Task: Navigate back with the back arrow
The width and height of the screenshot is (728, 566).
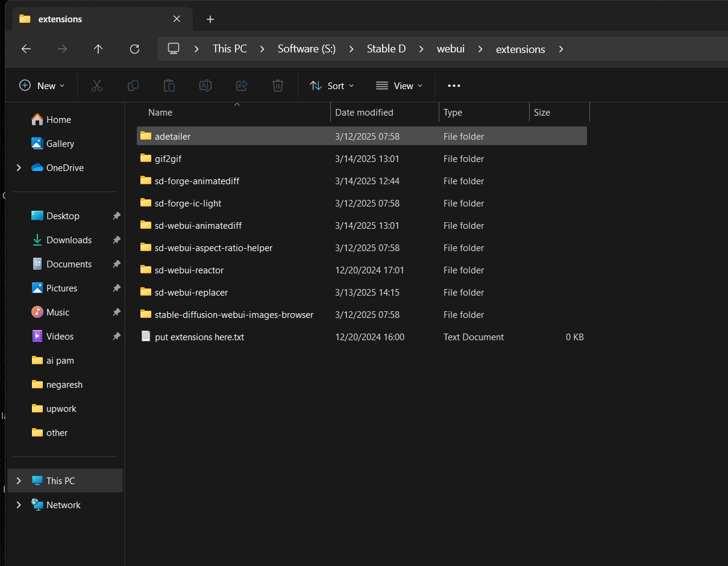Action: pos(26,49)
